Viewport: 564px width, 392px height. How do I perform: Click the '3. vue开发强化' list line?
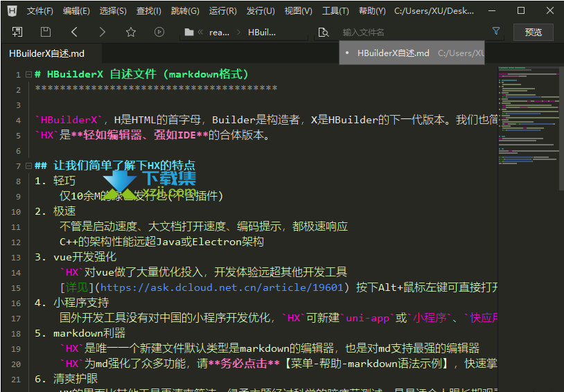click(76, 257)
